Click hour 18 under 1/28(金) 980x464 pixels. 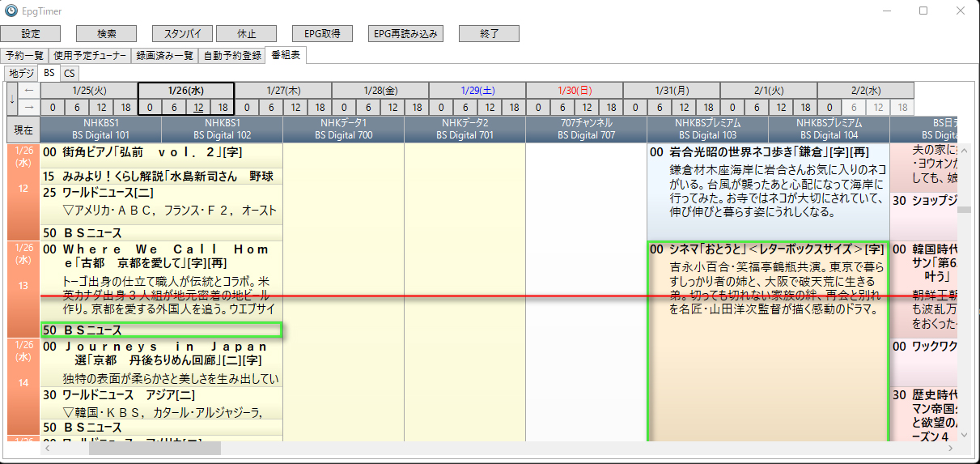pos(417,107)
